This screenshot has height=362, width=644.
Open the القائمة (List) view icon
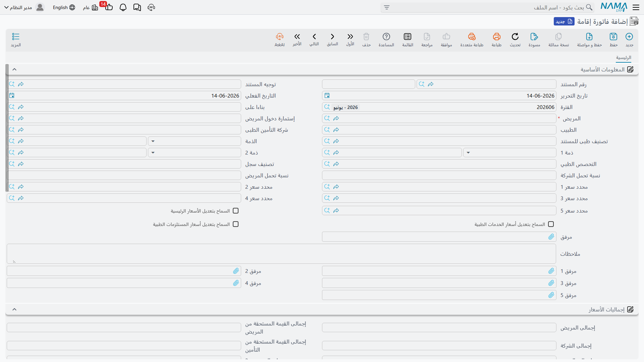408,37
